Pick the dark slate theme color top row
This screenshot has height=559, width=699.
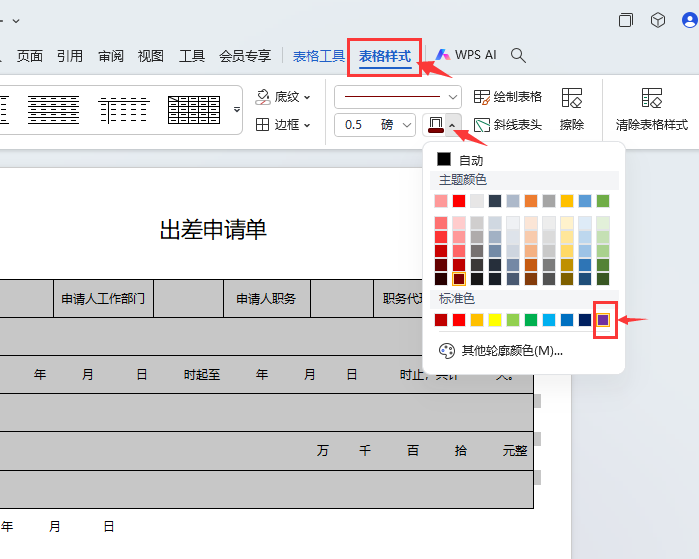495,201
